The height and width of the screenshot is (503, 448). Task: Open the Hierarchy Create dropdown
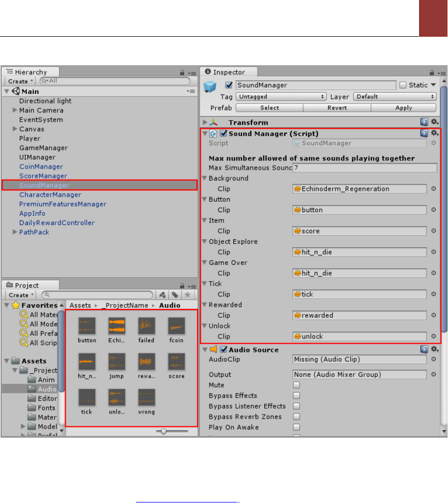tap(21, 81)
